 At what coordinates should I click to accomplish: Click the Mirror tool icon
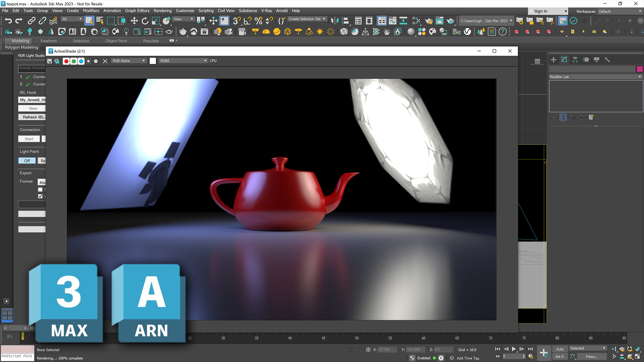pos(334,21)
